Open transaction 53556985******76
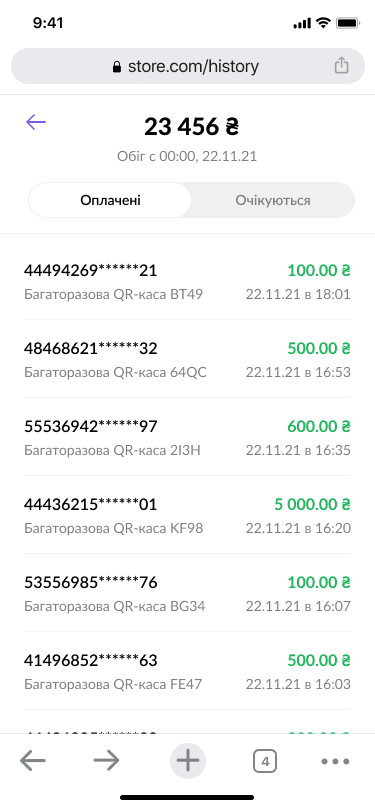 (188, 592)
